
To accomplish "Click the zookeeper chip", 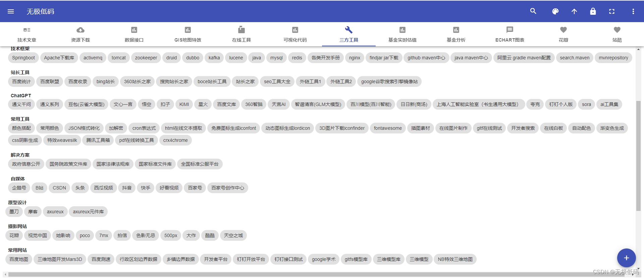I will pyautogui.click(x=146, y=58).
